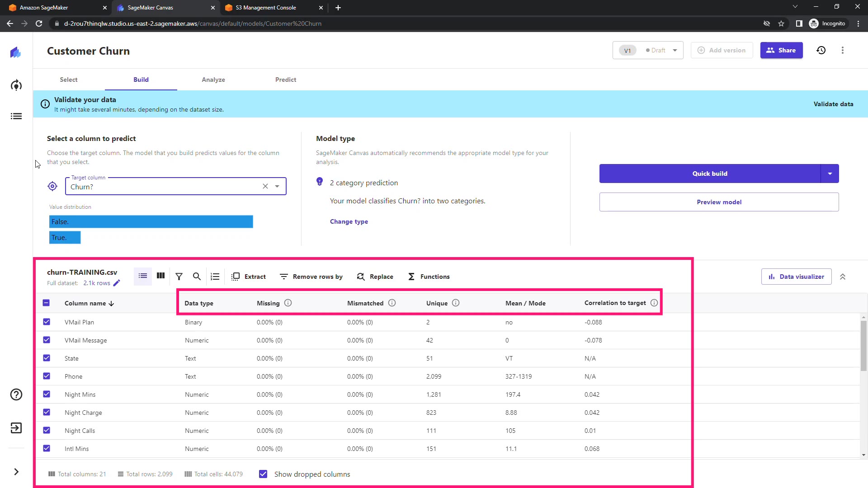Expand the Quick build dropdown arrow
The image size is (868, 488).
coord(830,174)
